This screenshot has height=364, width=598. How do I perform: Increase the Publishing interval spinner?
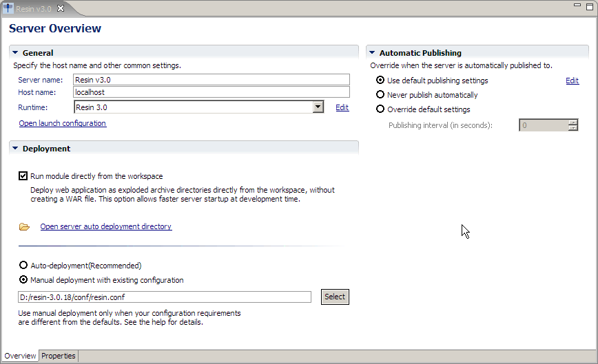(x=573, y=122)
